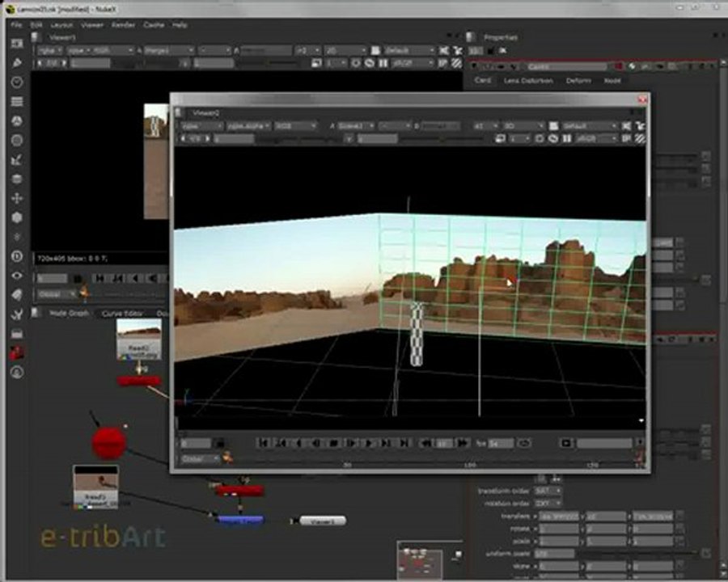728x582 pixels.
Task: Select the Read2 node thumbnail
Action: [139, 339]
